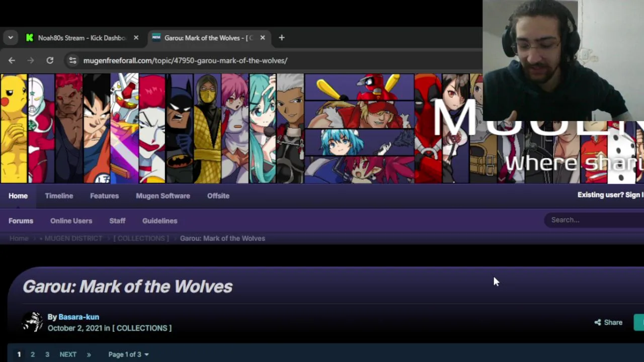Open the Timeline menu item
644x362 pixels.
coord(59,196)
